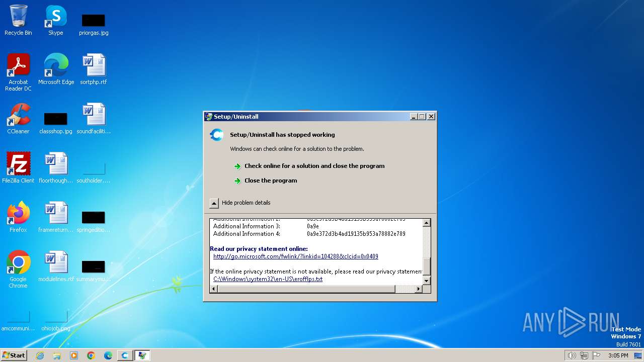The width and height of the screenshot is (644, 362).
Task: Select the summarymu... file icon
Action: click(94, 270)
